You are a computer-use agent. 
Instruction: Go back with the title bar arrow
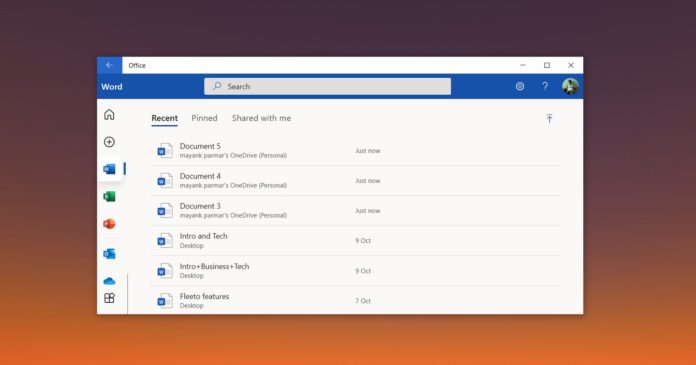click(x=109, y=65)
